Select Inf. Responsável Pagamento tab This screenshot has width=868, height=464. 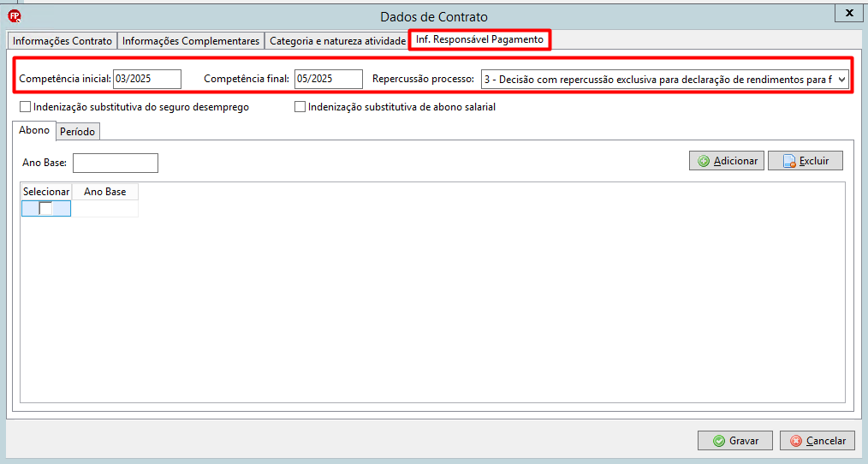[479, 40]
